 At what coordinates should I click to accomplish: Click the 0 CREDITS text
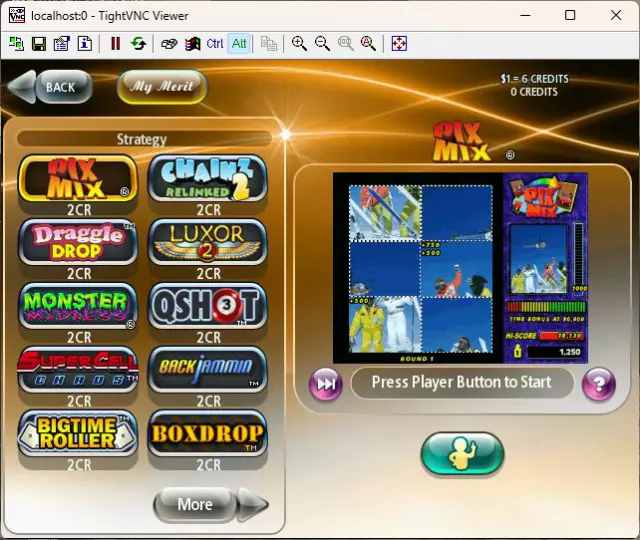534,92
